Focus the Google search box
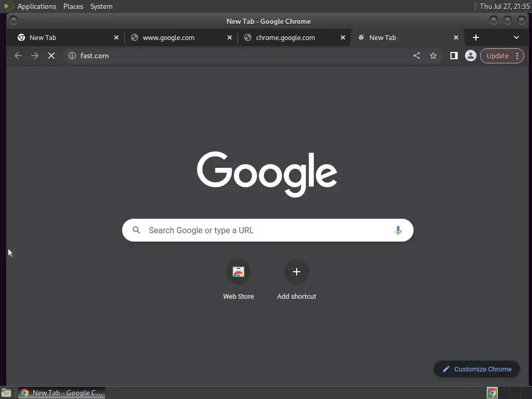The height and width of the screenshot is (399, 532). coord(268,230)
